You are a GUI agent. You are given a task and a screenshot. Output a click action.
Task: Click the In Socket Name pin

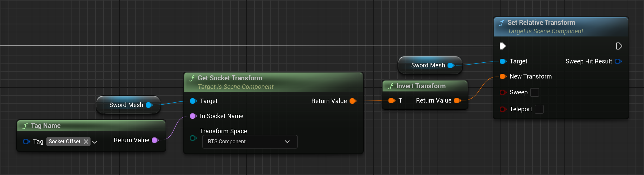tap(193, 116)
